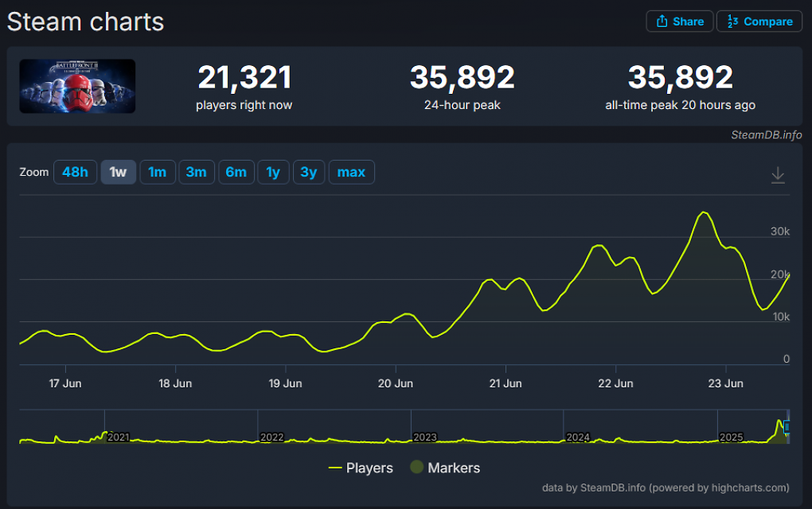
Task: Switch zoom to 3m
Action: pyautogui.click(x=197, y=173)
